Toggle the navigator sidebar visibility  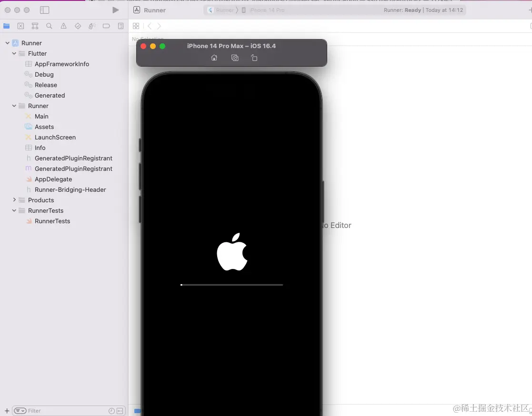[44, 10]
